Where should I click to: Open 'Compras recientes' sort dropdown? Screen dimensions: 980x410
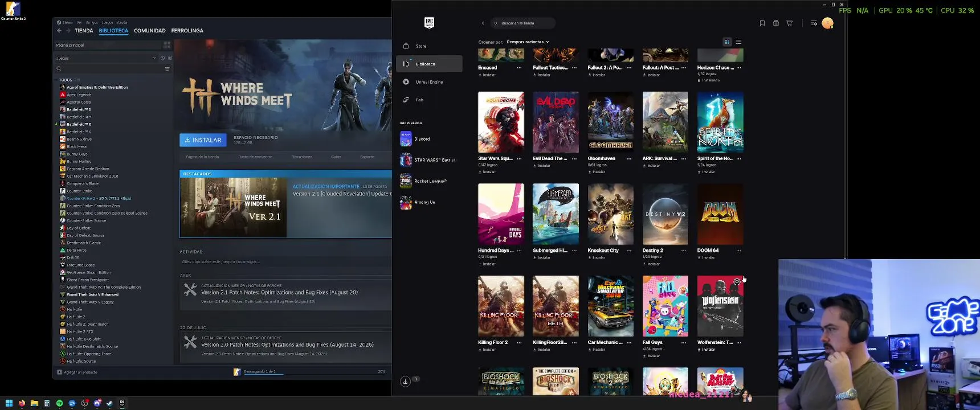tap(528, 42)
